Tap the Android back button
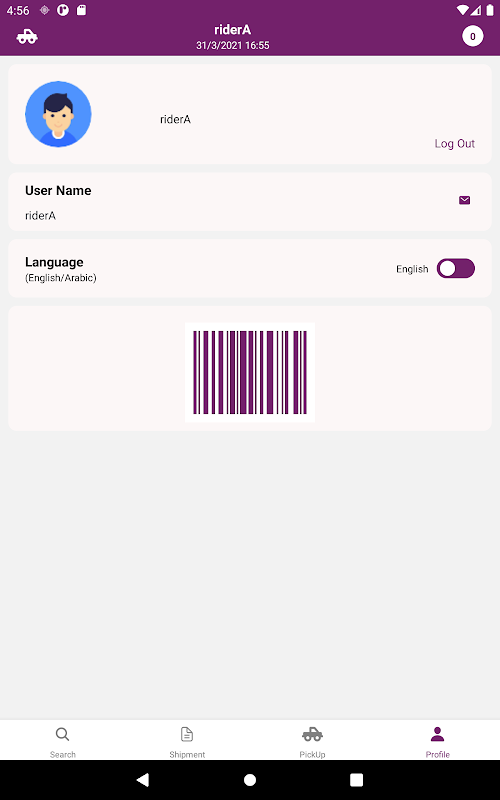 coord(143,780)
